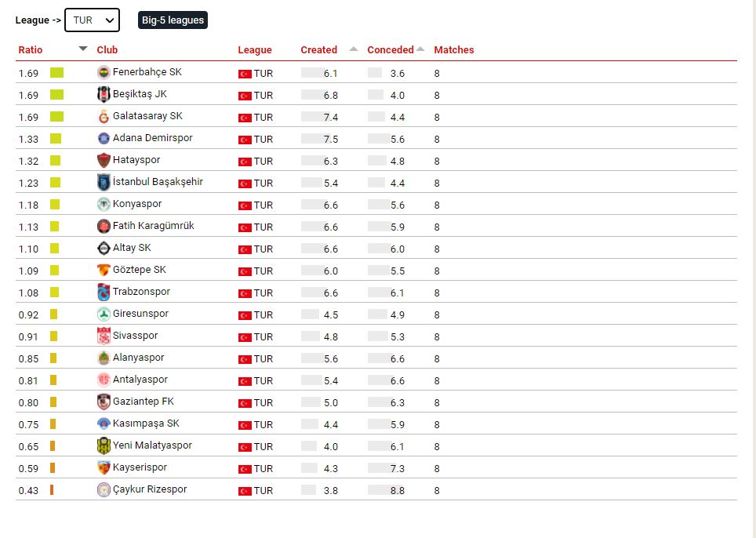Click the Gaziantep FK club crest
The image size is (756, 538).
pyautogui.click(x=104, y=402)
